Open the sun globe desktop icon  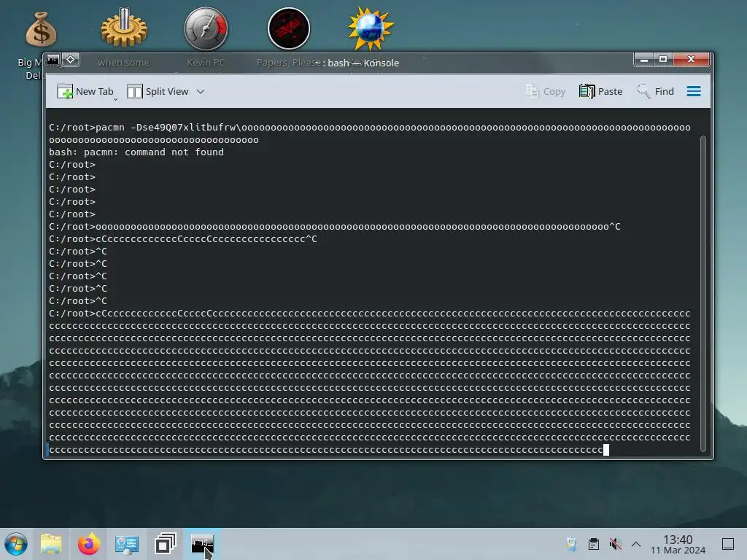[x=371, y=29]
